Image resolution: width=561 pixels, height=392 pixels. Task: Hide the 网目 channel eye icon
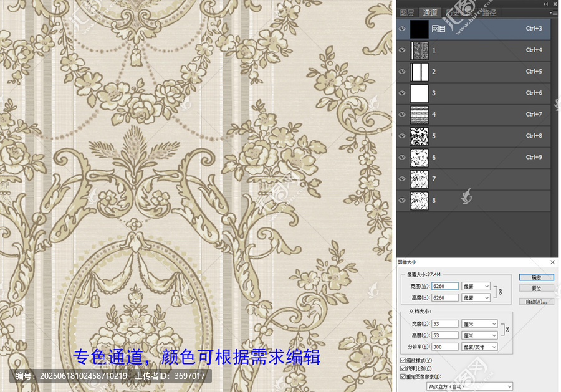coord(402,29)
